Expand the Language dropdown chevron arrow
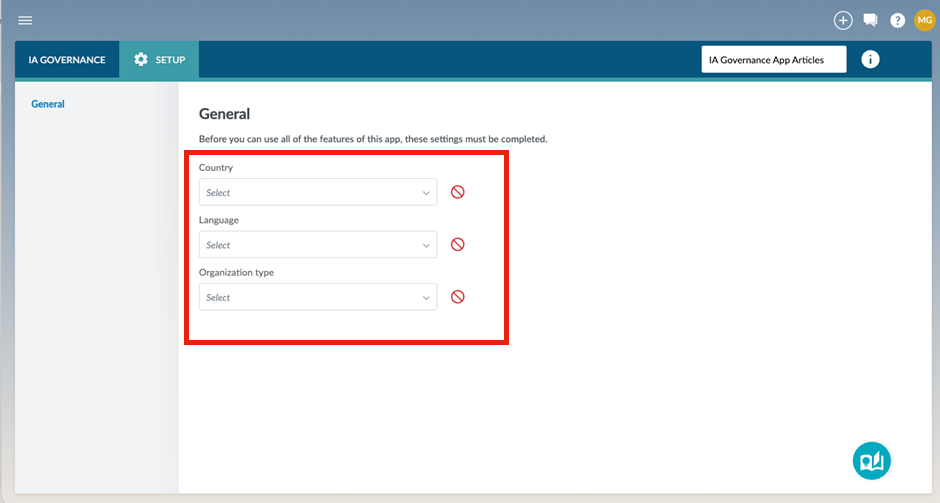This screenshot has width=940, height=503. coord(426,245)
